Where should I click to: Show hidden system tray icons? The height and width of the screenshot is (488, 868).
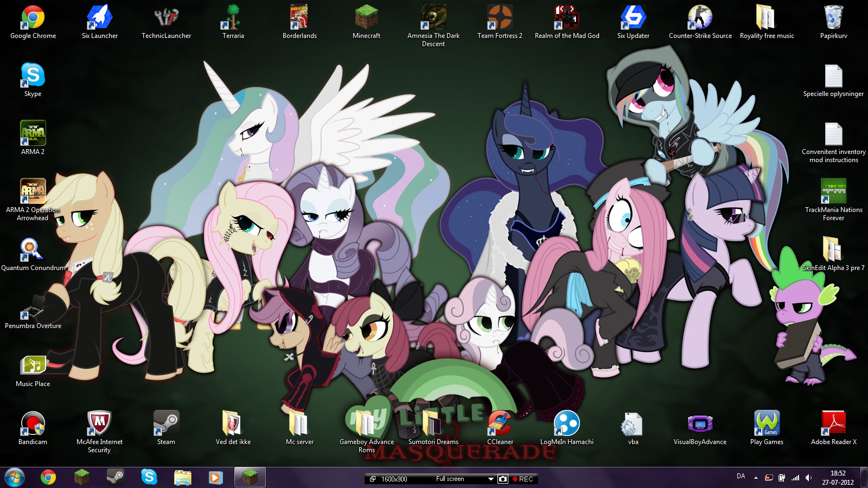756,478
